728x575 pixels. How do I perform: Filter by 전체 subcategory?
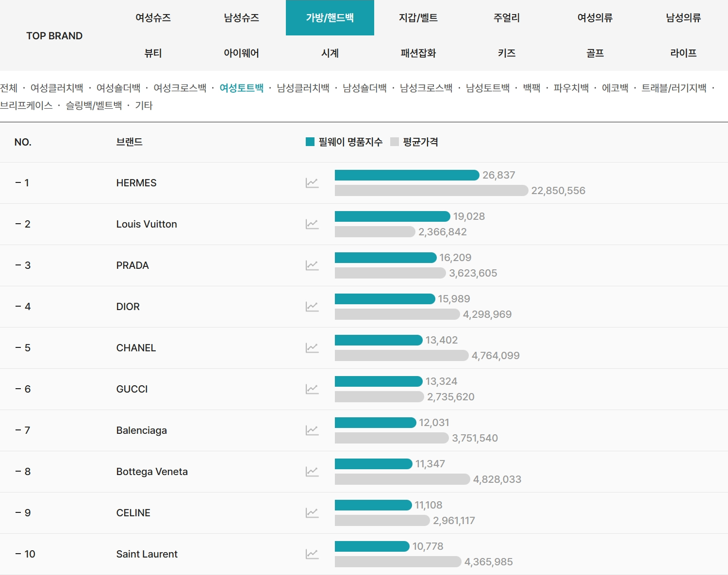click(9, 88)
